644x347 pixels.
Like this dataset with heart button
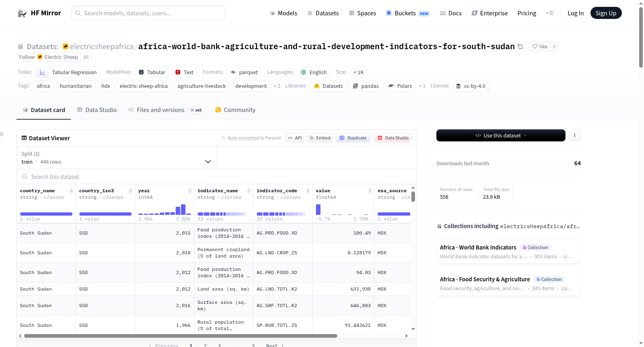pos(540,46)
